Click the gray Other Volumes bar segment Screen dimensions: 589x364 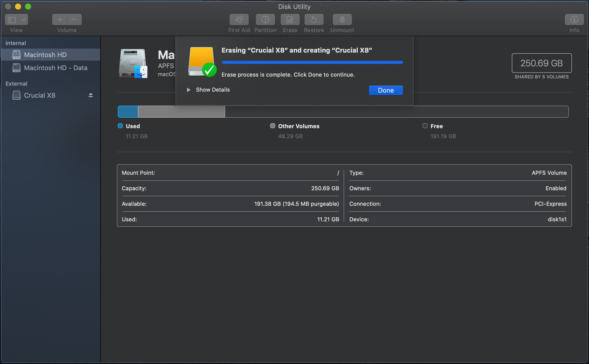[181, 112]
